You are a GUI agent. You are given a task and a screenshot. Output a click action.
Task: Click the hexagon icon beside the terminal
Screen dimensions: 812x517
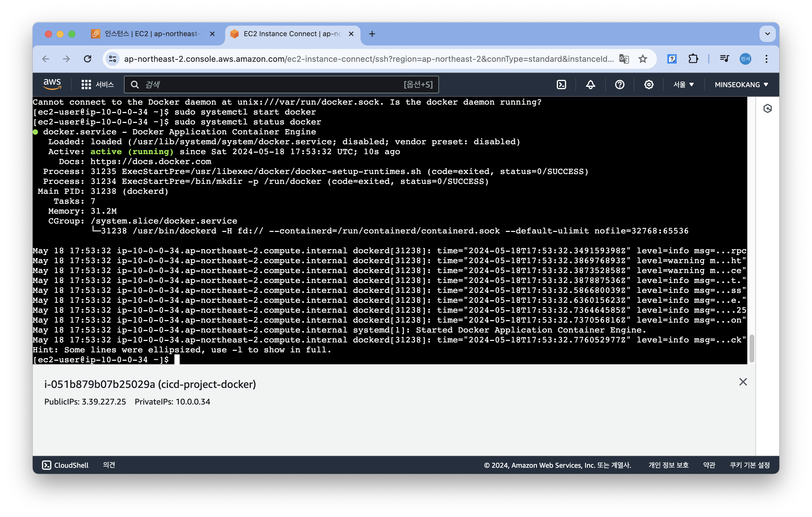[x=767, y=108]
